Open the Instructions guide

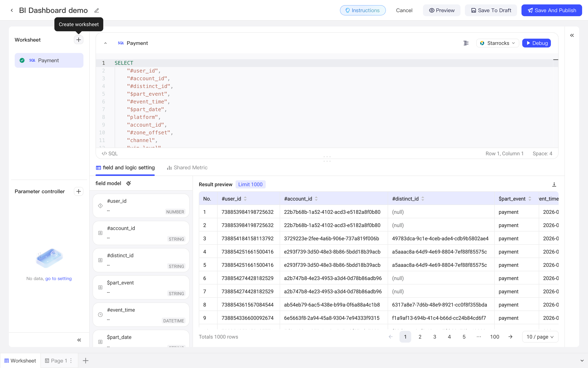click(363, 10)
